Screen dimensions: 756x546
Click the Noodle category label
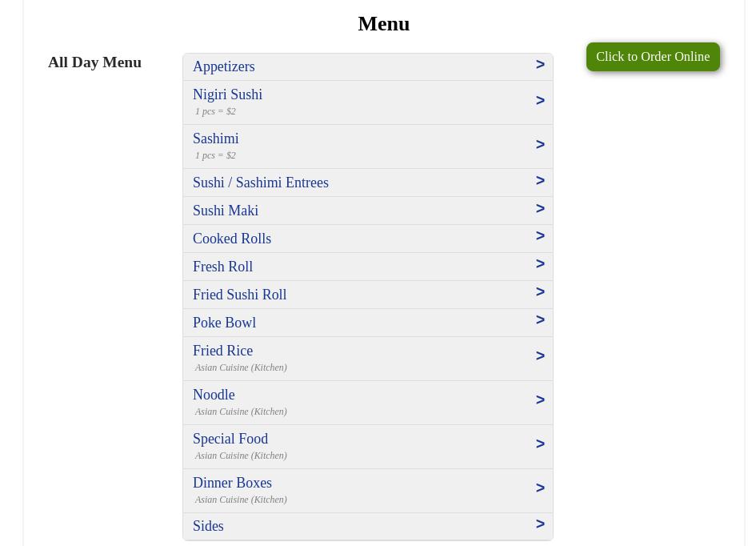coord(214,395)
